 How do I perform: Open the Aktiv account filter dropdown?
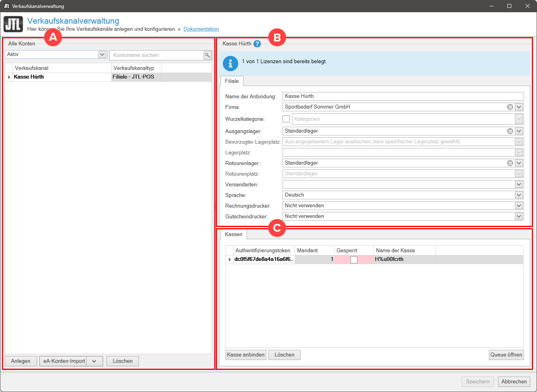click(x=102, y=54)
